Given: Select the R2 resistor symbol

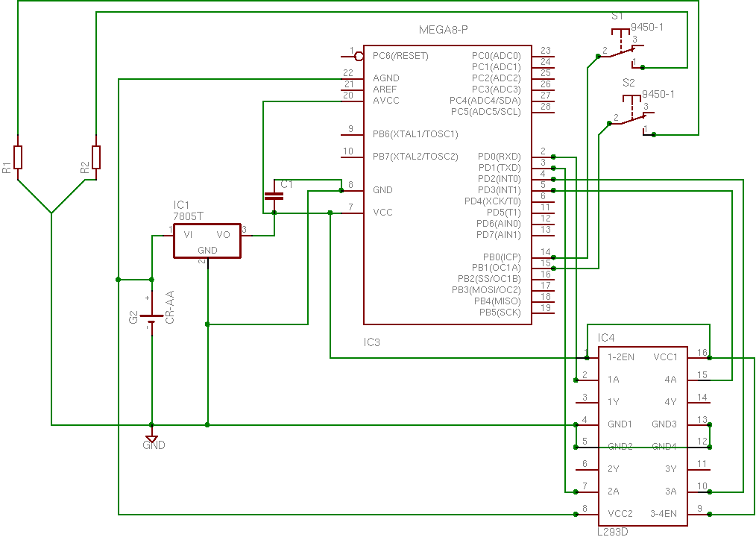Looking at the screenshot, I should pos(96,157).
